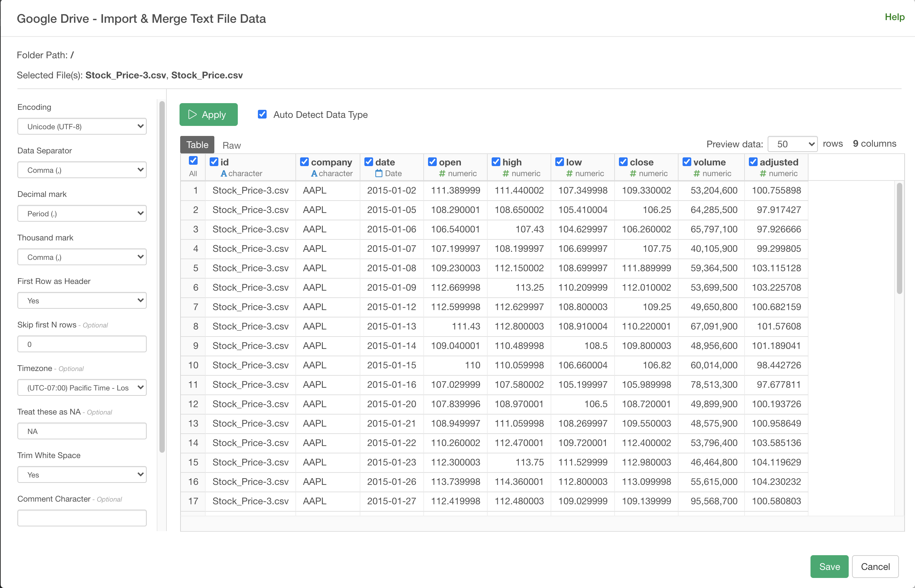Open the Data Separator dropdown
The height and width of the screenshot is (588, 915).
[82, 170]
